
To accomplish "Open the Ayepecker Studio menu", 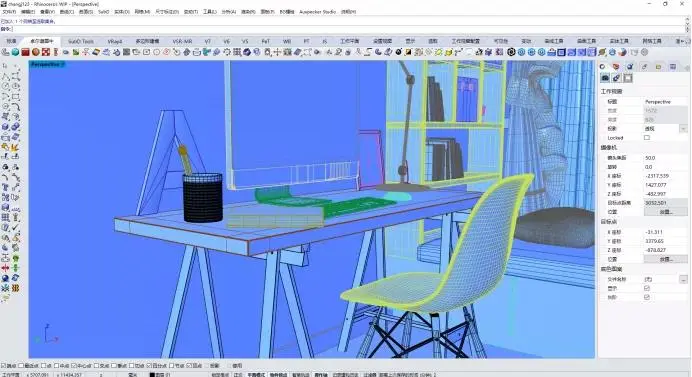I will [x=318, y=12].
